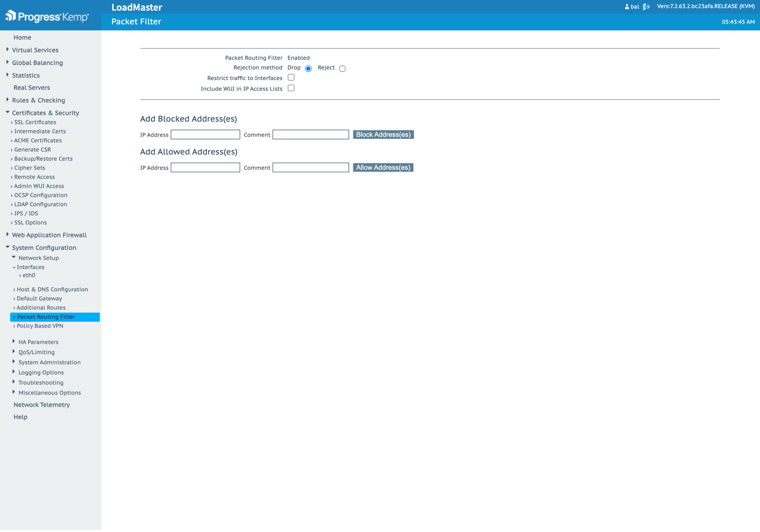The width and height of the screenshot is (760, 532).
Task: Open IPS / IDS link
Action: pos(26,214)
